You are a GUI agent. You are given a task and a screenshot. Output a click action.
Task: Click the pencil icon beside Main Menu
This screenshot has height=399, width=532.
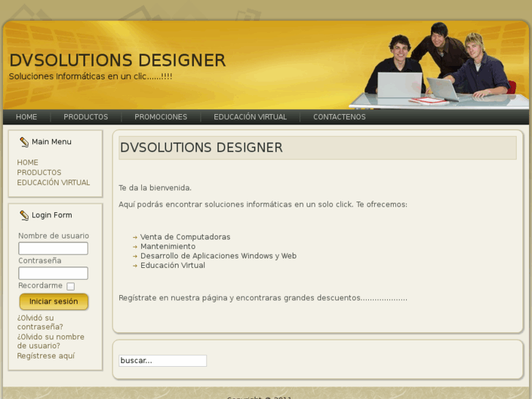pyautogui.click(x=24, y=142)
